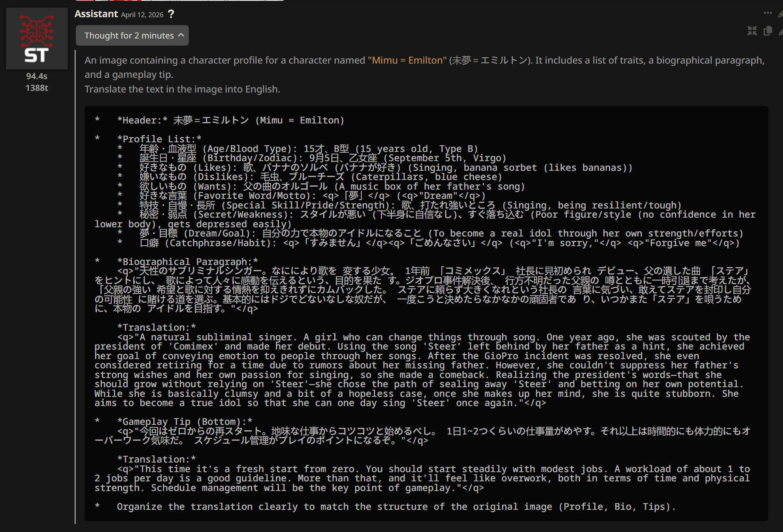This screenshot has width=783, height=532.
Task: Click the 'Birthday/Zodiac' profile line
Action: tap(312, 158)
